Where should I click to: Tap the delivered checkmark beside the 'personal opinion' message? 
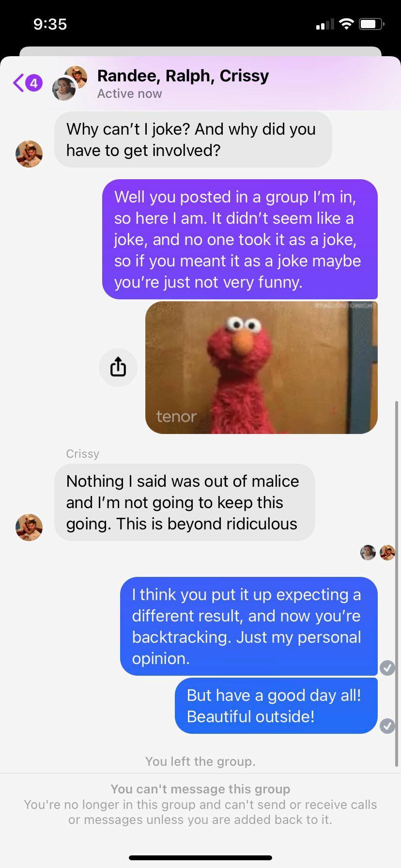(387, 668)
